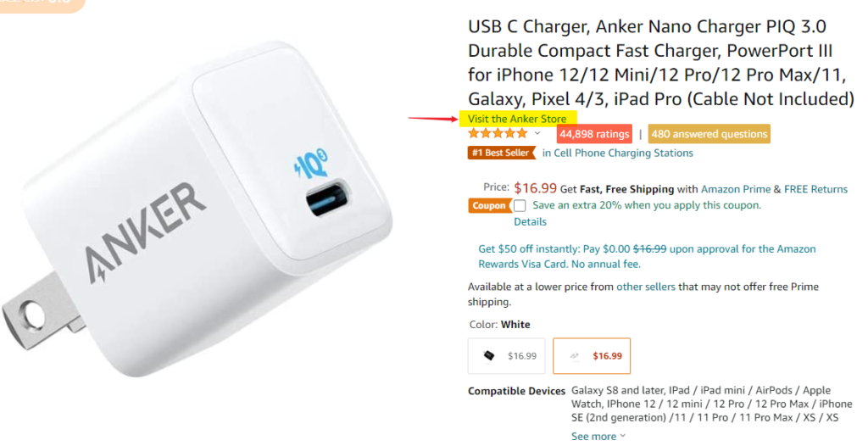Screen dimensions: 868x446
Task: Click the #1 Best Seller badge
Action: (x=502, y=153)
